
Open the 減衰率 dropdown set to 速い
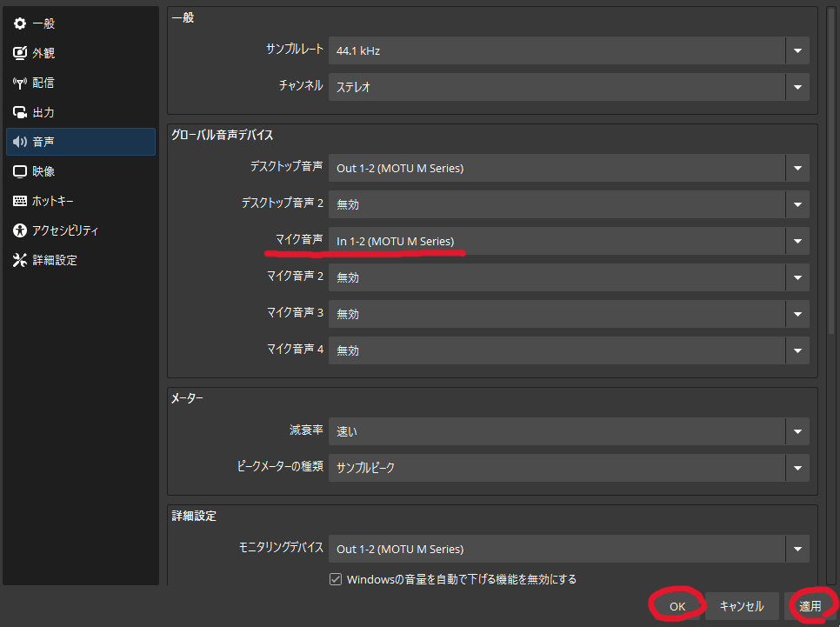pyautogui.click(x=569, y=431)
